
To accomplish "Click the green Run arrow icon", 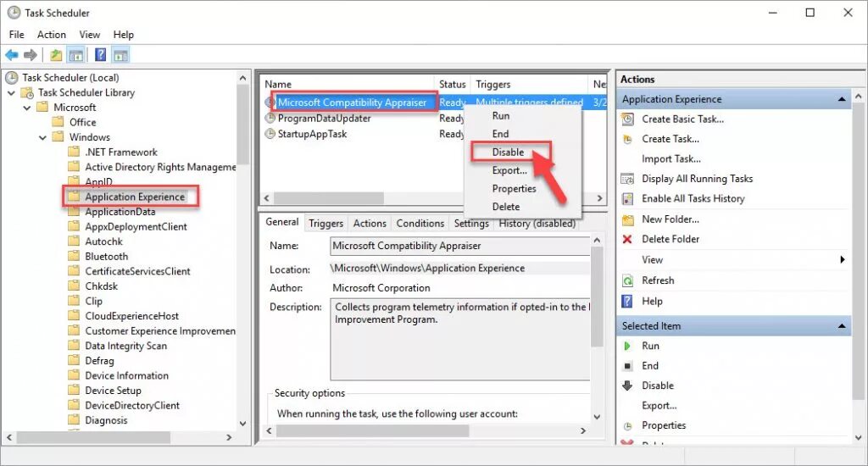I will [627, 346].
